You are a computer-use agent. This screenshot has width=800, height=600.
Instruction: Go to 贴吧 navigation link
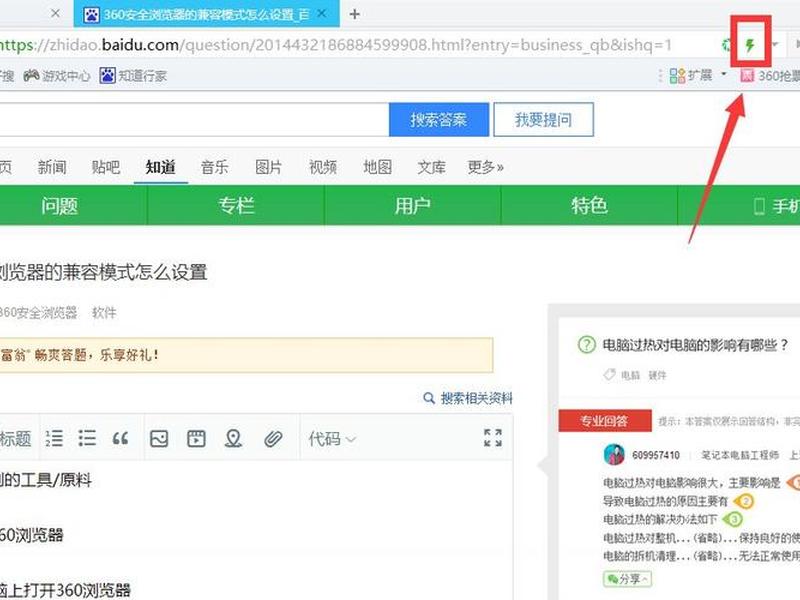tap(106, 167)
